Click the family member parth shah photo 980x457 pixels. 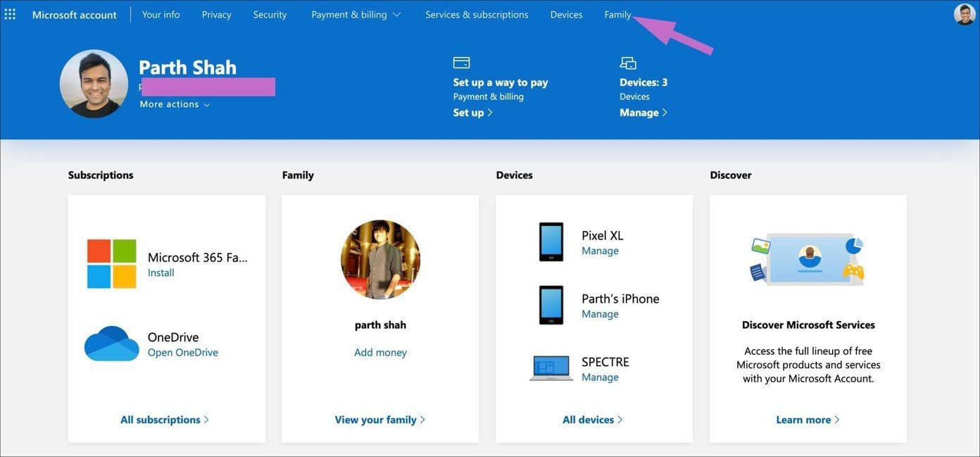(380, 260)
